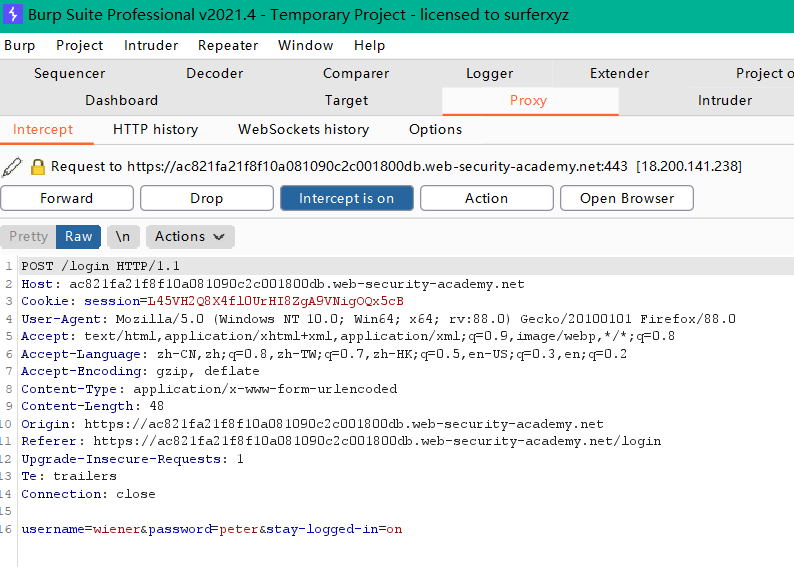Click the target IP address 18.200.141.238
Image resolution: width=794 pixels, height=567 pixels.
(689, 167)
